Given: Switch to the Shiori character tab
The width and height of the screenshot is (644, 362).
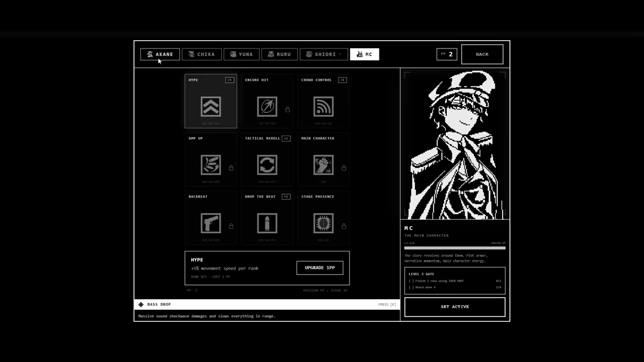Looking at the screenshot, I should 324,54.
